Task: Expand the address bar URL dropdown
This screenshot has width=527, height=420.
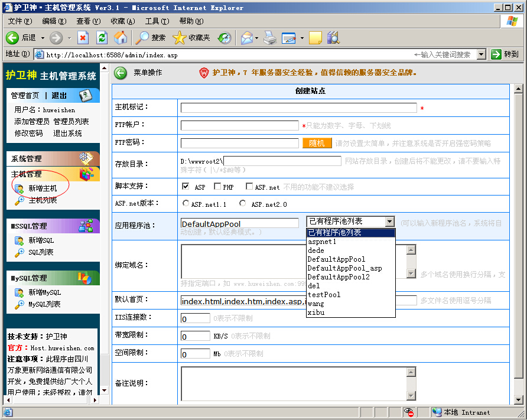Action: tap(481, 54)
